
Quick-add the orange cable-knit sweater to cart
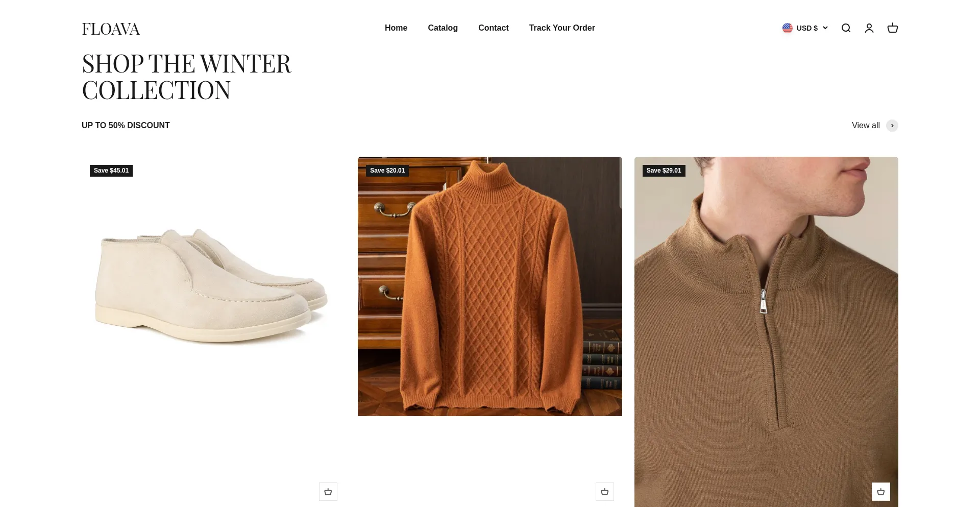pos(605,492)
